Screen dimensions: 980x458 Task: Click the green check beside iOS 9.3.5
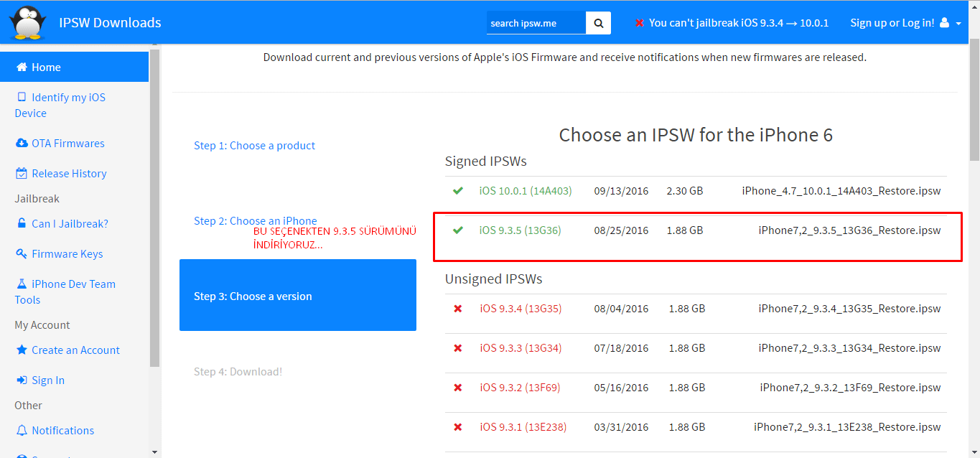click(x=458, y=230)
